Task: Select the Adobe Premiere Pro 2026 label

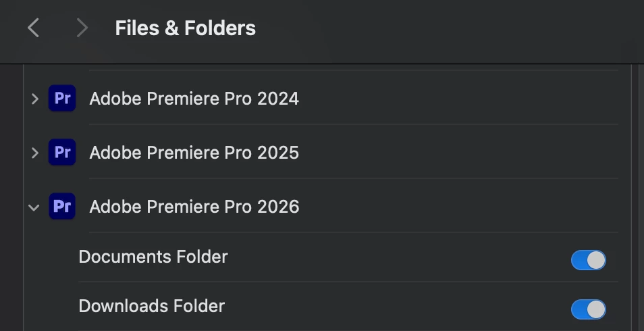Action: click(194, 207)
